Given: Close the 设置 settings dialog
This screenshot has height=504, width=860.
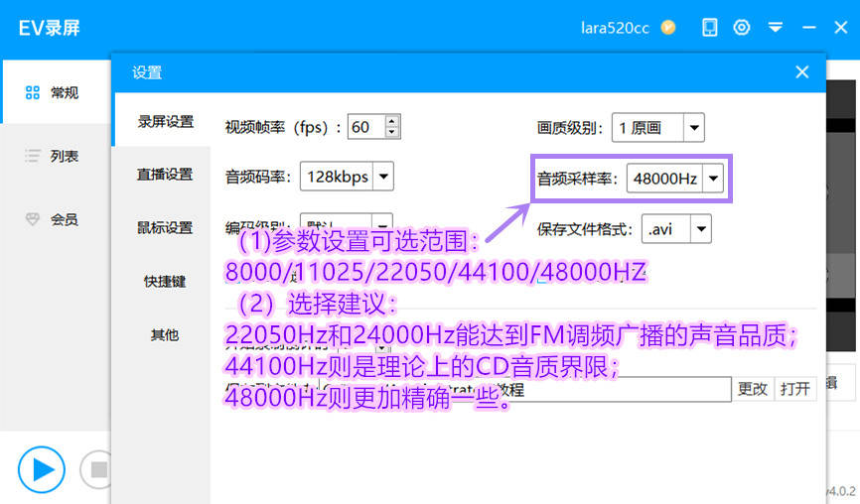Looking at the screenshot, I should coord(802,71).
